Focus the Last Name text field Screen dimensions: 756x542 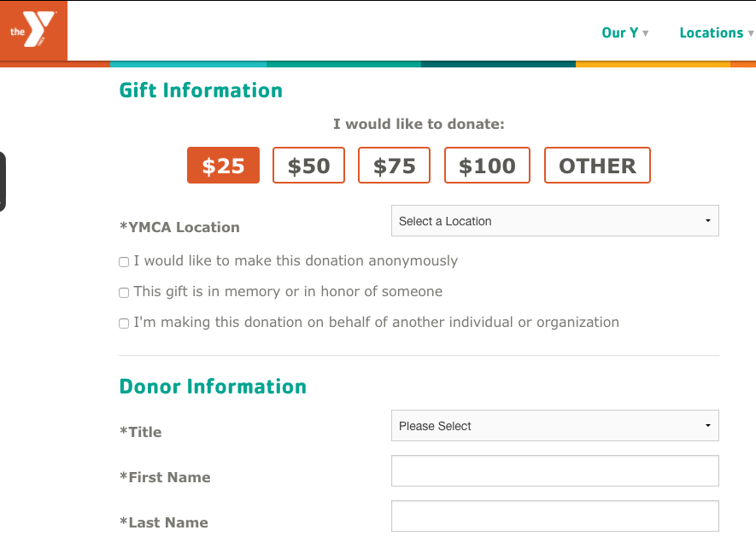tap(555, 516)
